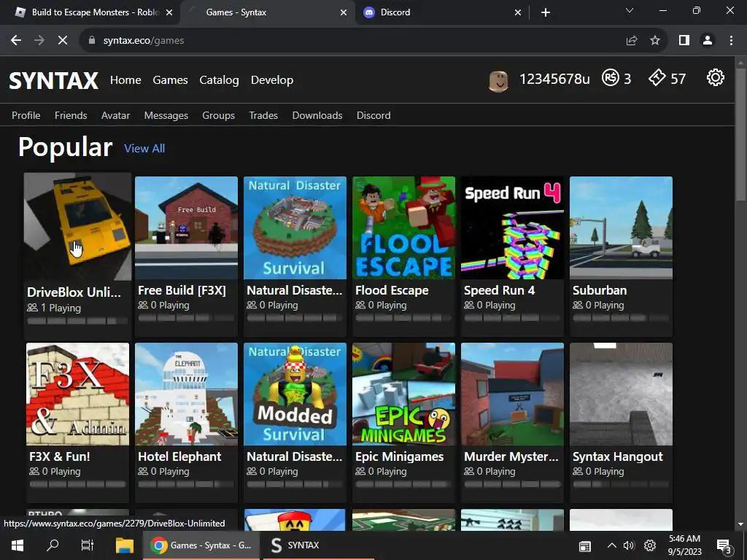Image resolution: width=747 pixels, height=560 pixels.
Task: Click the forward navigation arrow
Action: click(x=39, y=41)
